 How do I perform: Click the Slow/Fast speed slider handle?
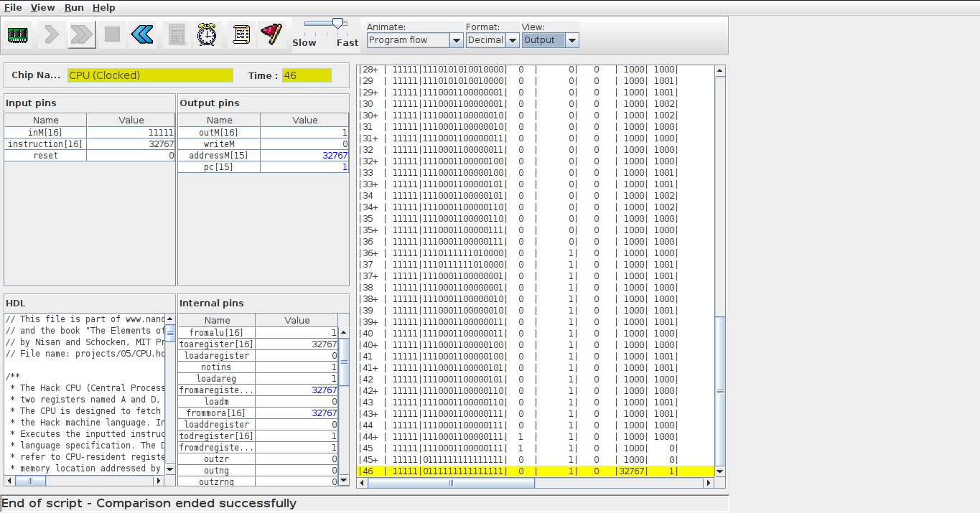coord(337,24)
